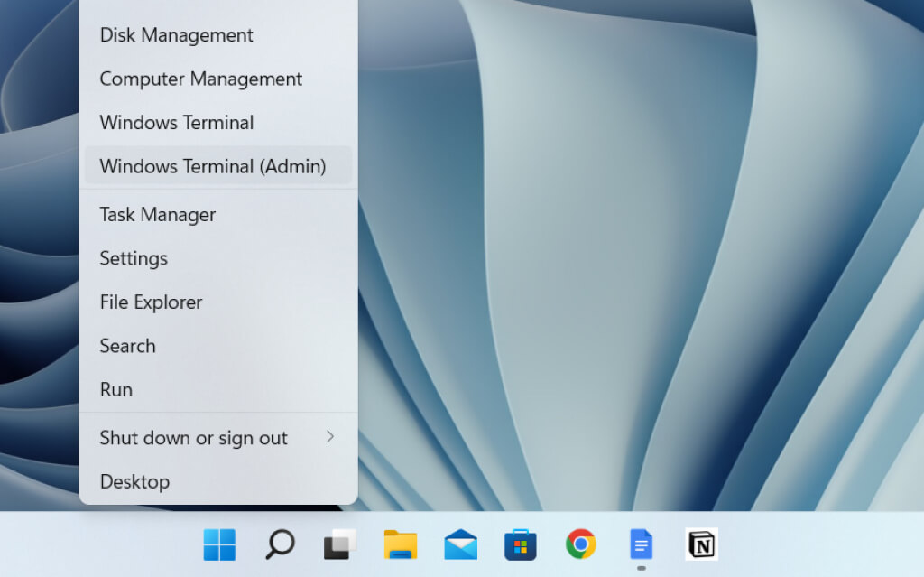The height and width of the screenshot is (577, 924).
Task: Open Task View from taskbar
Action: tap(340, 544)
